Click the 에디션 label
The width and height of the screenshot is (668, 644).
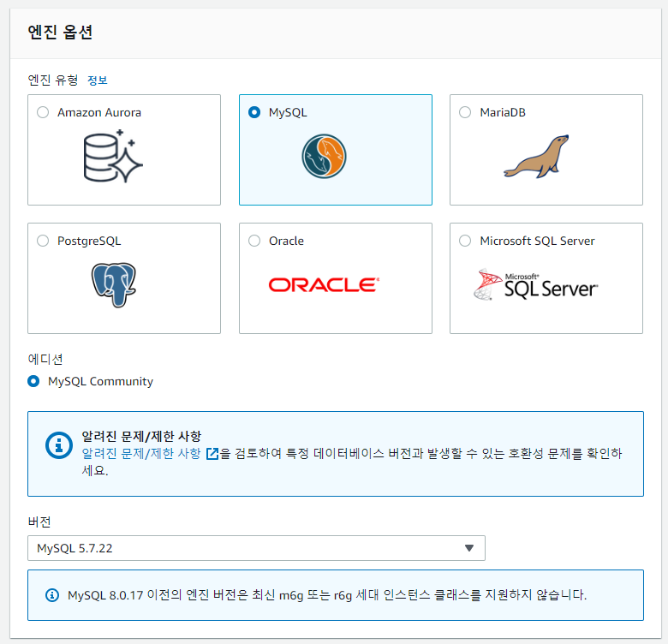(x=45, y=359)
